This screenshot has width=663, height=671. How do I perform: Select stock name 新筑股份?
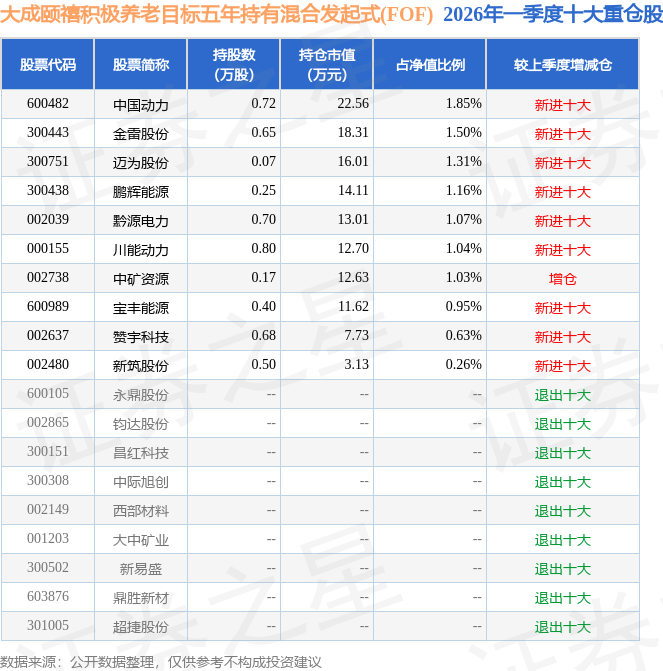click(140, 366)
